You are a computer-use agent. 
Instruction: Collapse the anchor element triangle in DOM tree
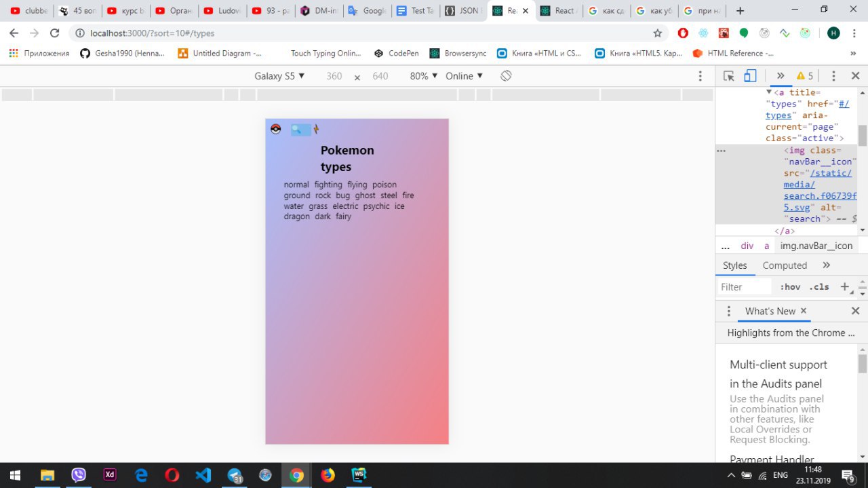pos(769,92)
